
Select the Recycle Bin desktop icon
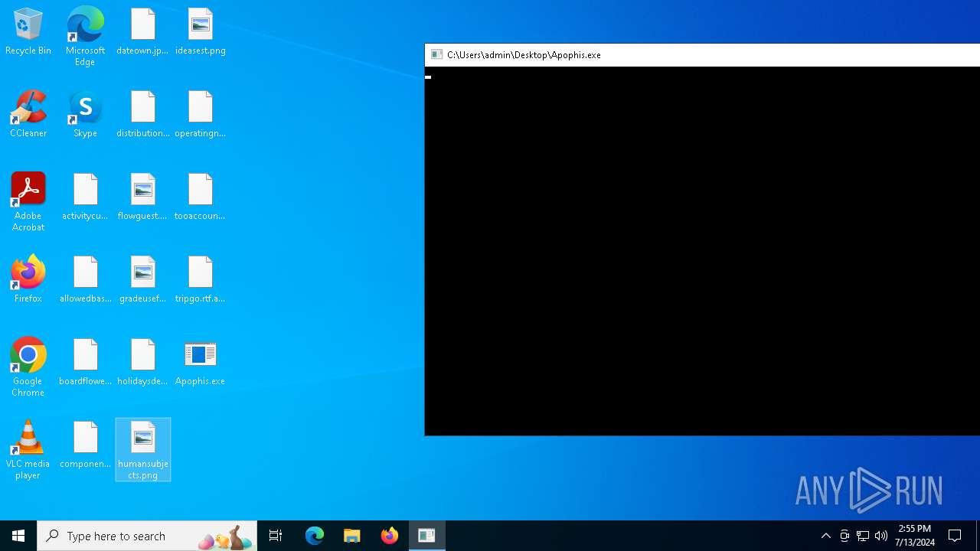click(x=28, y=32)
